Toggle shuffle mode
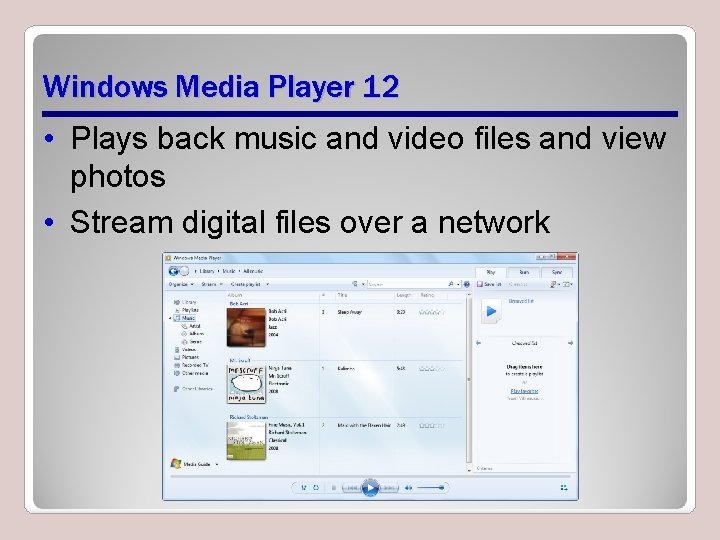The height and width of the screenshot is (540, 720). coord(304,488)
